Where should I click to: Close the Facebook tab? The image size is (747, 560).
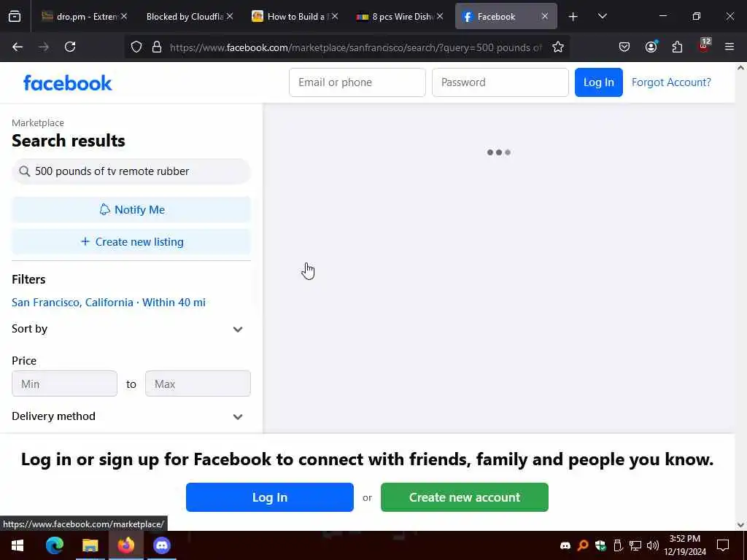point(544,16)
